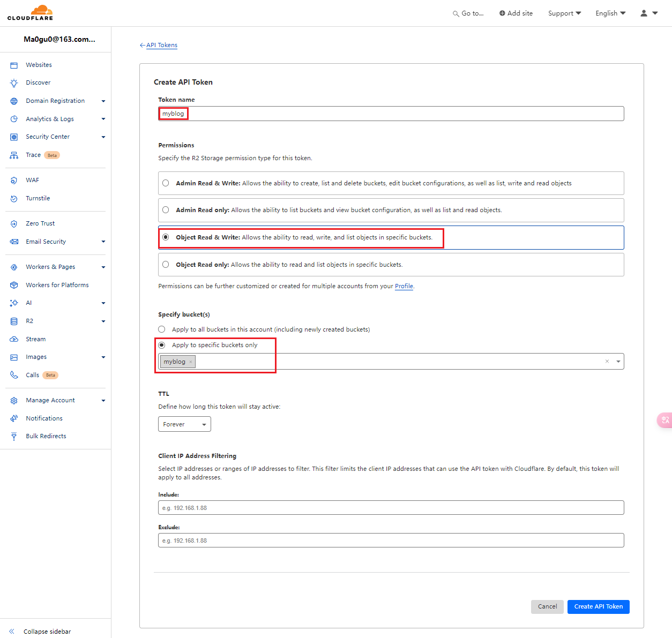The height and width of the screenshot is (638, 672).
Task: Click the WAF shield icon
Action: [14, 181]
